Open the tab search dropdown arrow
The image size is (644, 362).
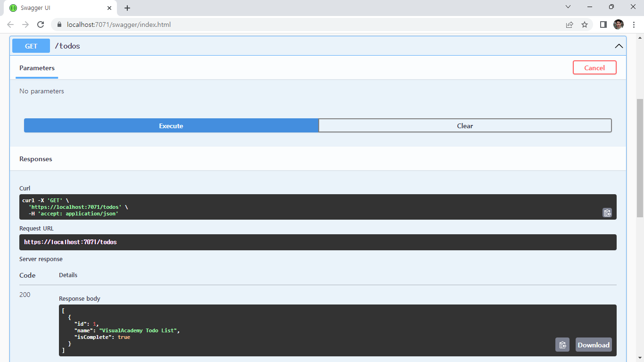pyautogui.click(x=568, y=7)
